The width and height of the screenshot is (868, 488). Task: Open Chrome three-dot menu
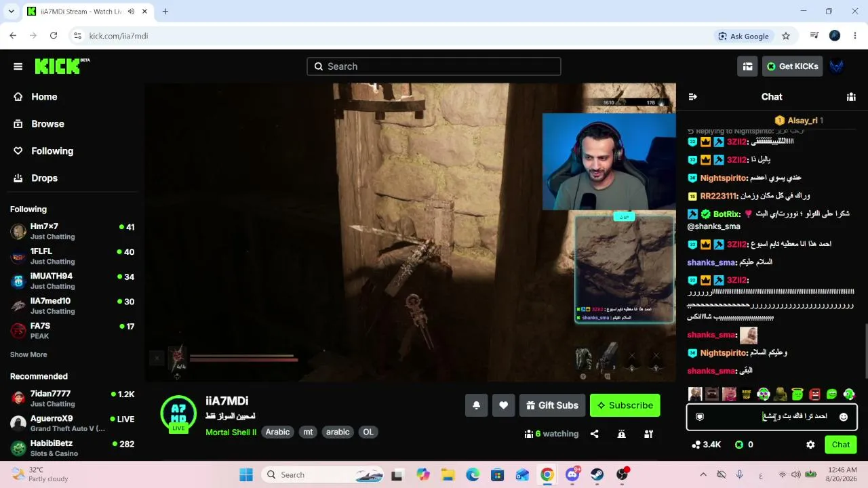click(x=855, y=36)
